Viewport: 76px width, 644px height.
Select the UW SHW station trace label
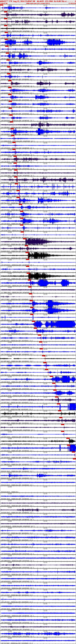click(x=17, y=121)
